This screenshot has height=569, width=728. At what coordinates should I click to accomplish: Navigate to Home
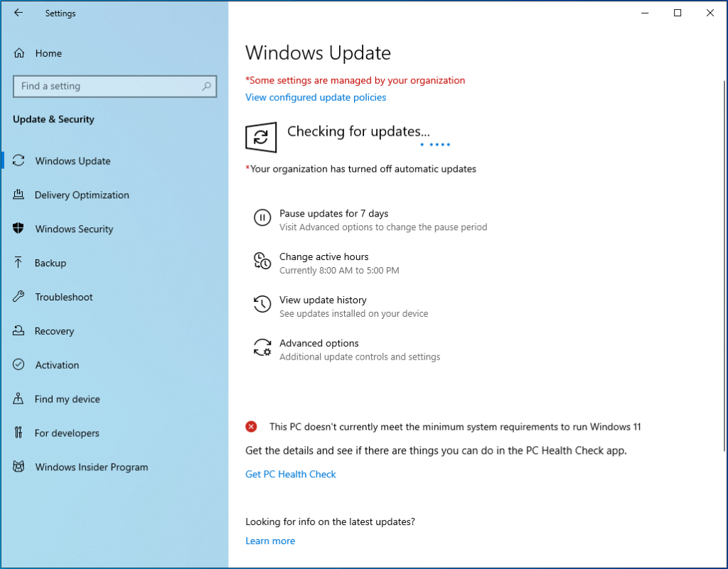pos(48,53)
